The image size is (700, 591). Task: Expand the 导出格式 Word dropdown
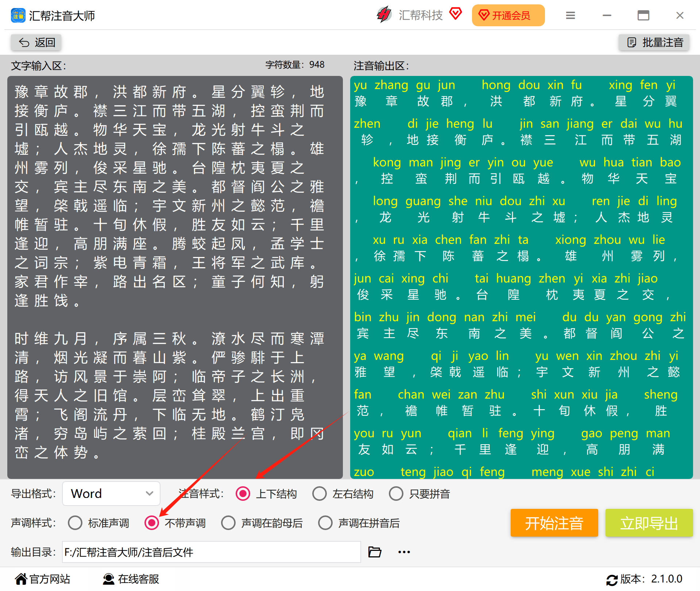click(x=111, y=494)
